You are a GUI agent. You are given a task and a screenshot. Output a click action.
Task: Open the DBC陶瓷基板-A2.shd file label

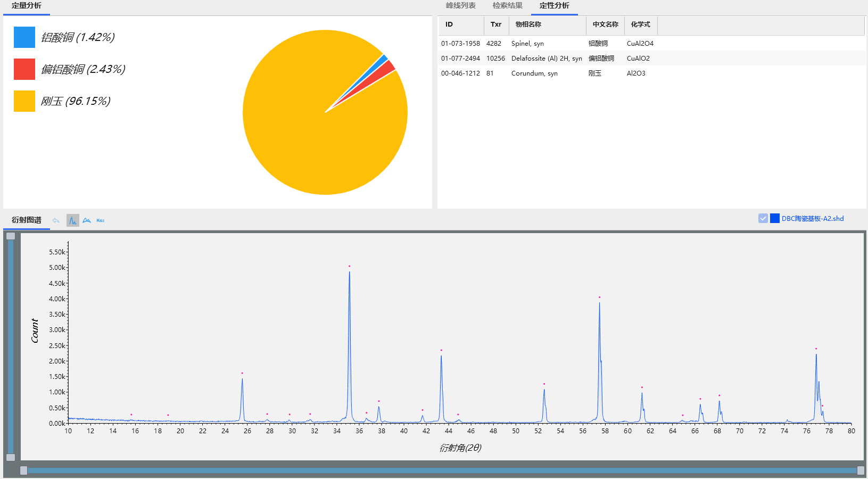click(x=813, y=219)
